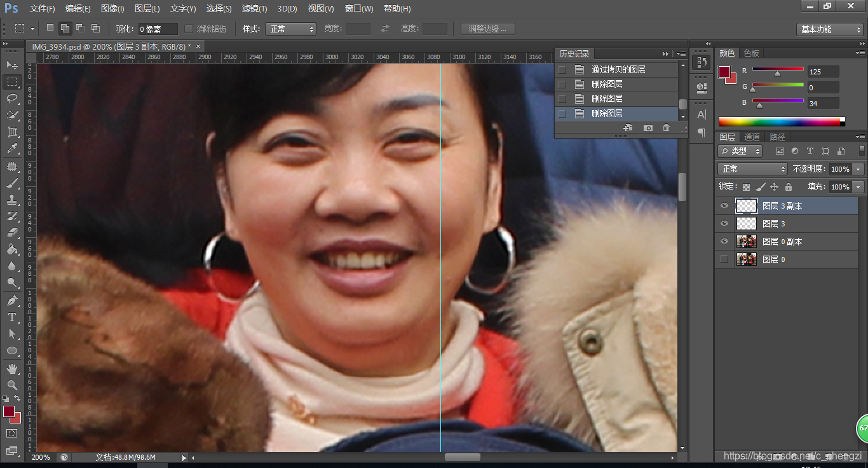Open the 样式 style dropdown
This screenshot has width=868, height=468.
click(290, 29)
